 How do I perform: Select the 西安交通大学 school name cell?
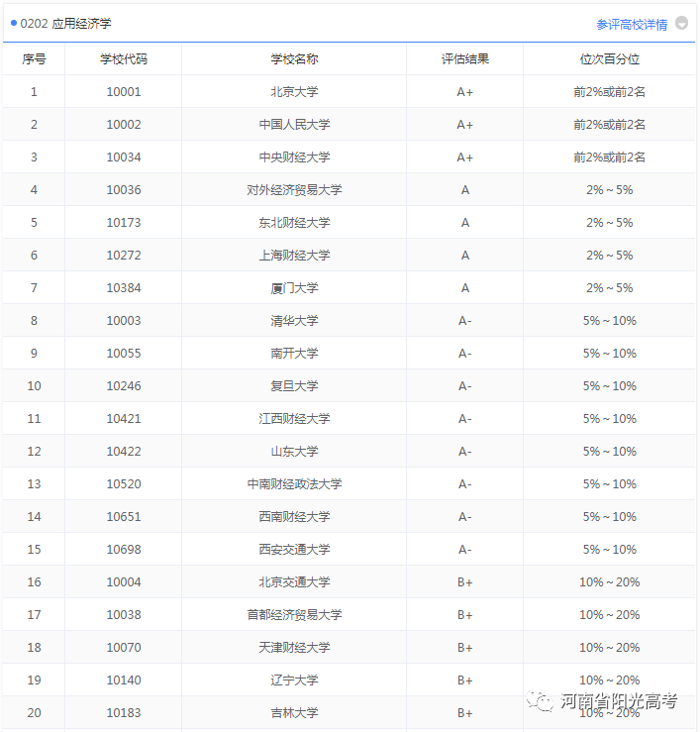294,550
